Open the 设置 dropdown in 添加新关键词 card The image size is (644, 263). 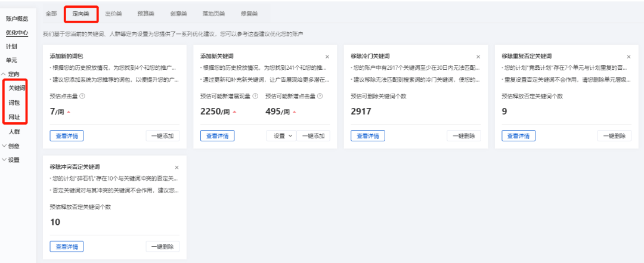pos(281,136)
